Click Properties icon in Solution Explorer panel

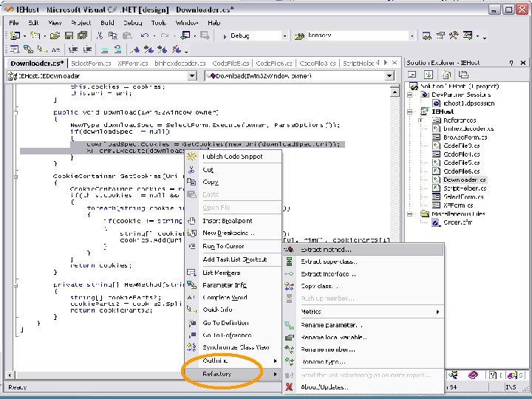coord(463,75)
